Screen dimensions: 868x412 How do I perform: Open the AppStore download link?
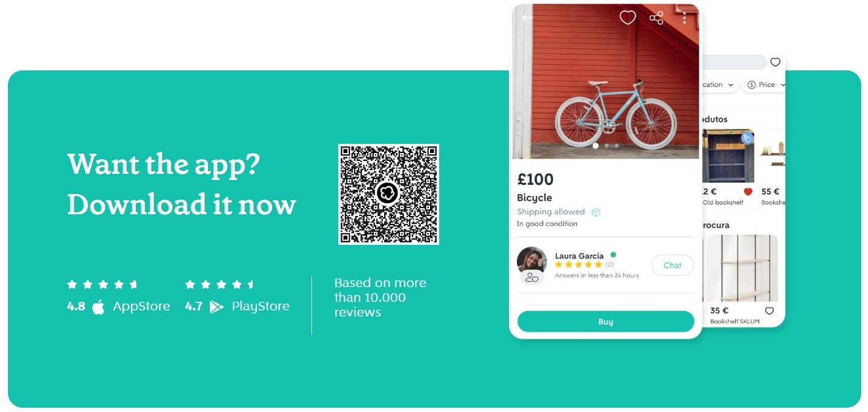[119, 306]
